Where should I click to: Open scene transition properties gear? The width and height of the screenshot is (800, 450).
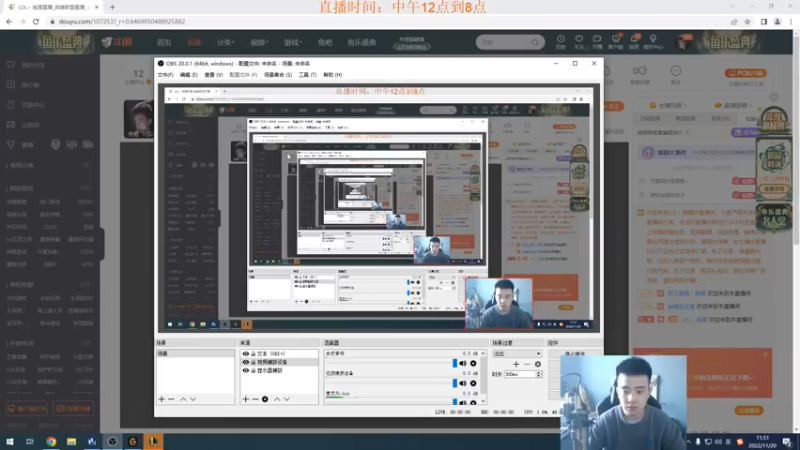(x=538, y=364)
